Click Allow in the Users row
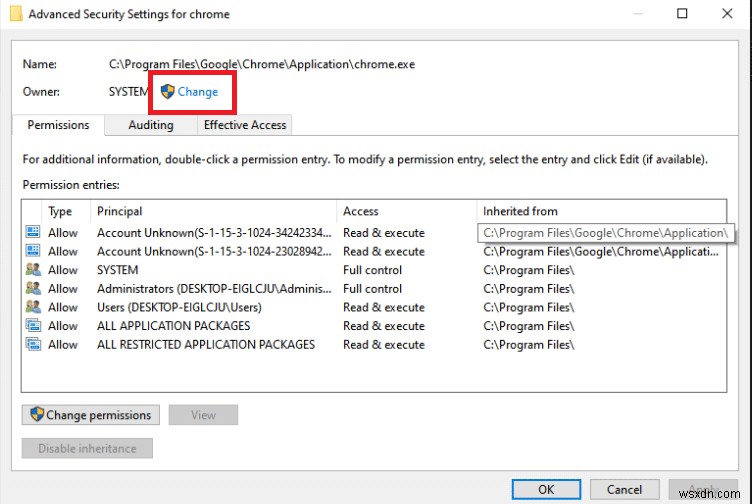 pos(63,307)
